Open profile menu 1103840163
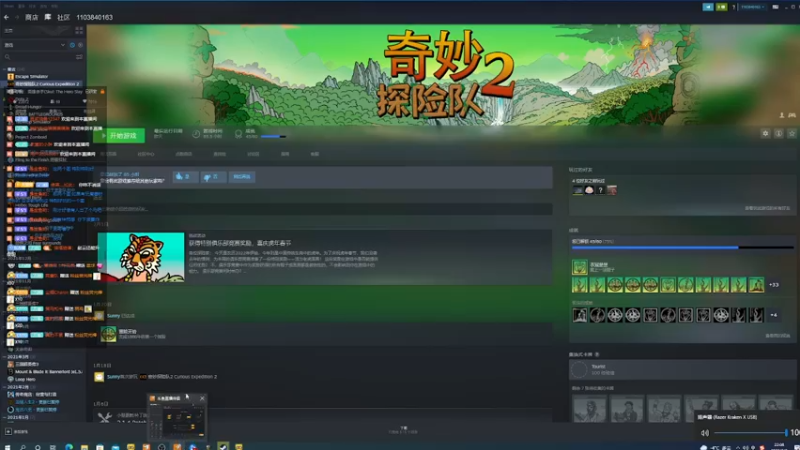The width and height of the screenshot is (800, 450). (x=94, y=17)
